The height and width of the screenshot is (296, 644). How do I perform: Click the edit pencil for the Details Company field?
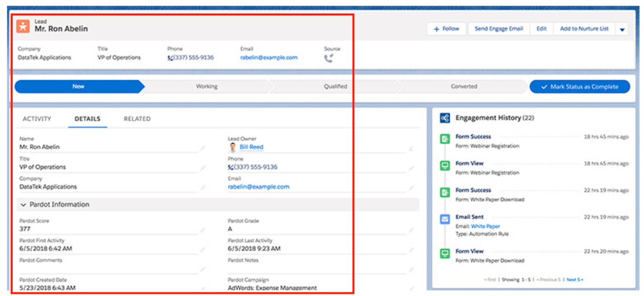(203, 187)
